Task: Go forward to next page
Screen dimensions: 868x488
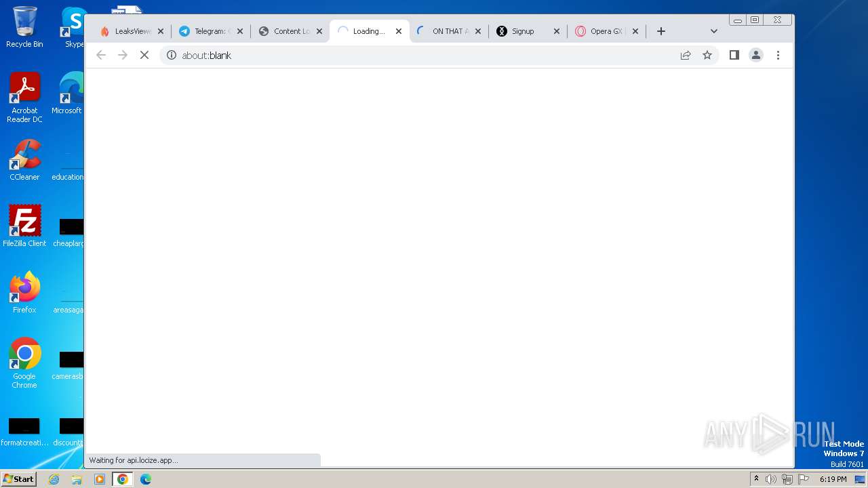Action: (123, 55)
